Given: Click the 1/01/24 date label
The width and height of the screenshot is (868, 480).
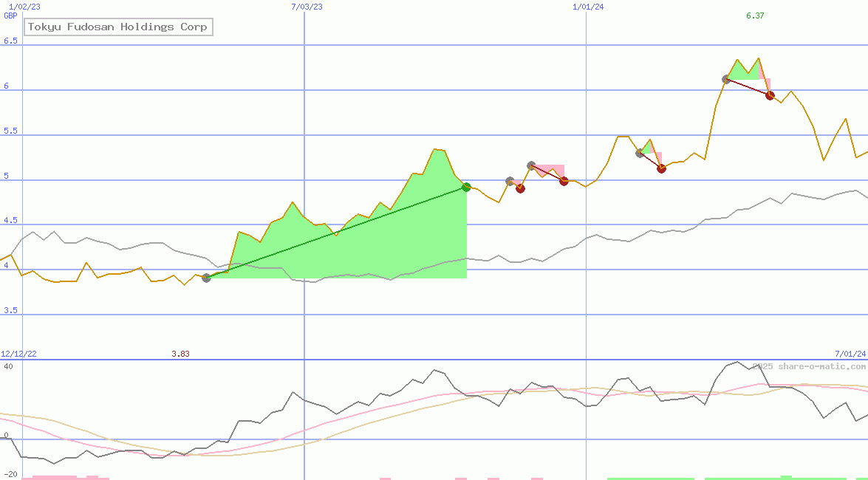Looking at the screenshot, I should coord(587,7).
